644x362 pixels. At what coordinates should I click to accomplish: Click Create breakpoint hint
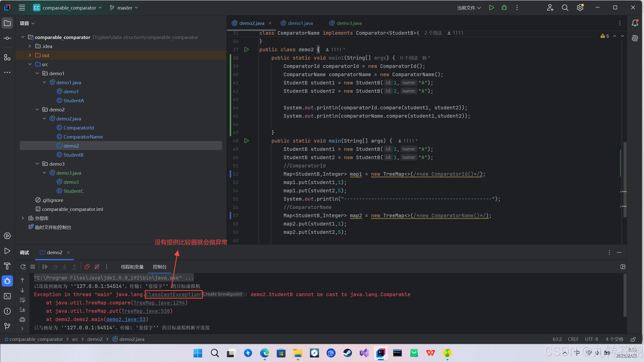point(222,294)
